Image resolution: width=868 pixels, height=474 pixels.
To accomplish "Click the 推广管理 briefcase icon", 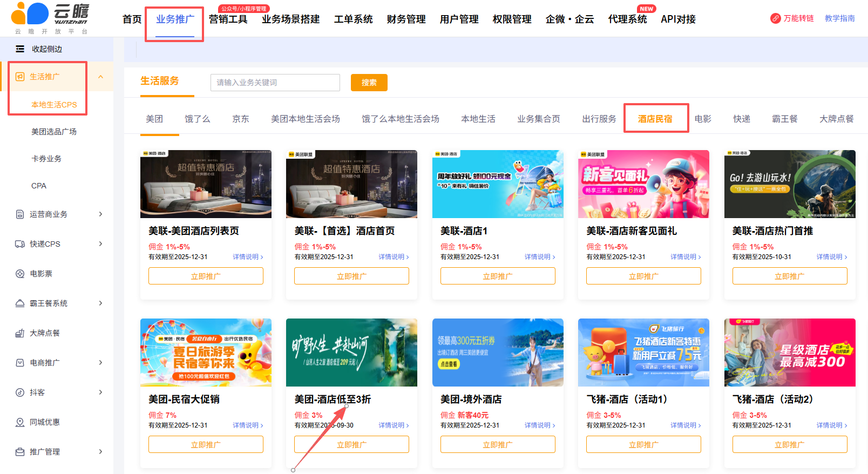I will coord(20,452).
